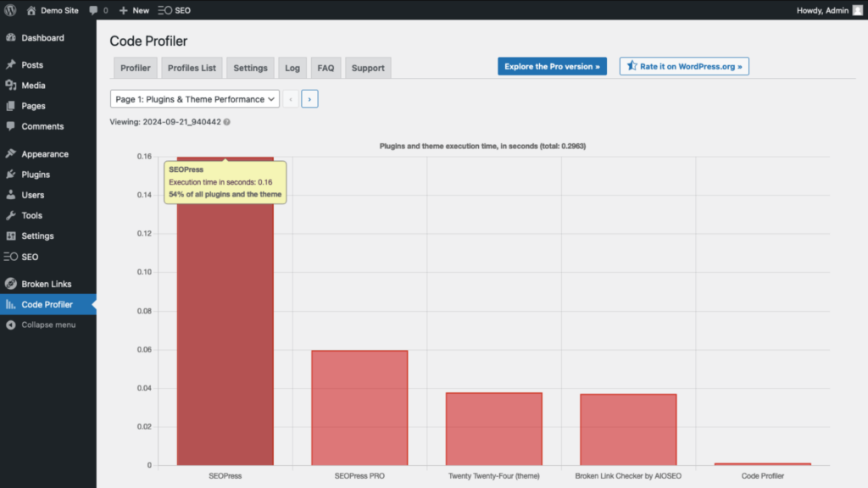Click the Code Profiler bar chart icon
The width and height of the screenshot is (868, 488).
tap(11, 304)
